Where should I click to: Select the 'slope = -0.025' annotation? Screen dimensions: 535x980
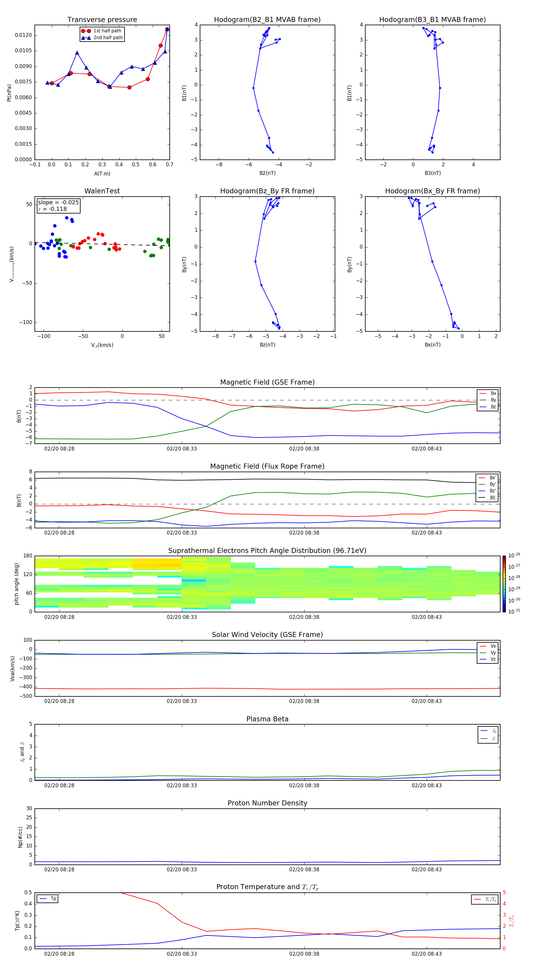tap(58, 203)
